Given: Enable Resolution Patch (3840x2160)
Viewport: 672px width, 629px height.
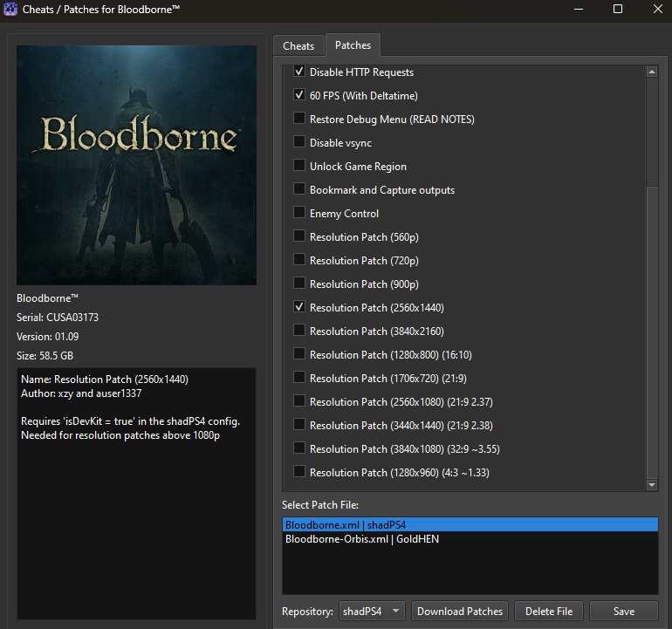Looking at the screenshot, I should (299, 331).
